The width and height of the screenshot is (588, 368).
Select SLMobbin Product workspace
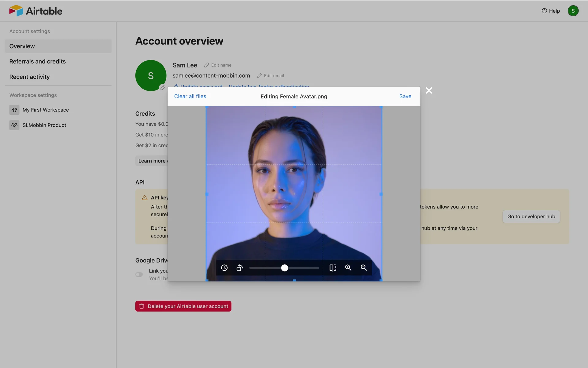click(44, 125)
